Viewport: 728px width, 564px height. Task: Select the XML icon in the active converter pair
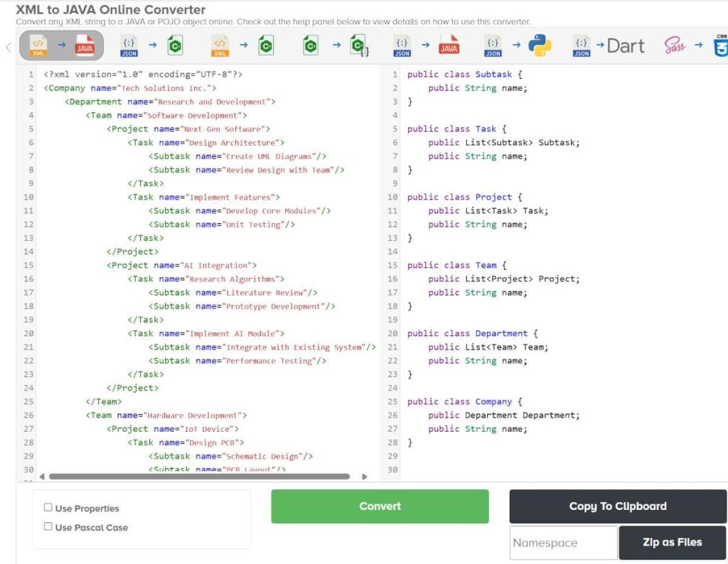39,44
